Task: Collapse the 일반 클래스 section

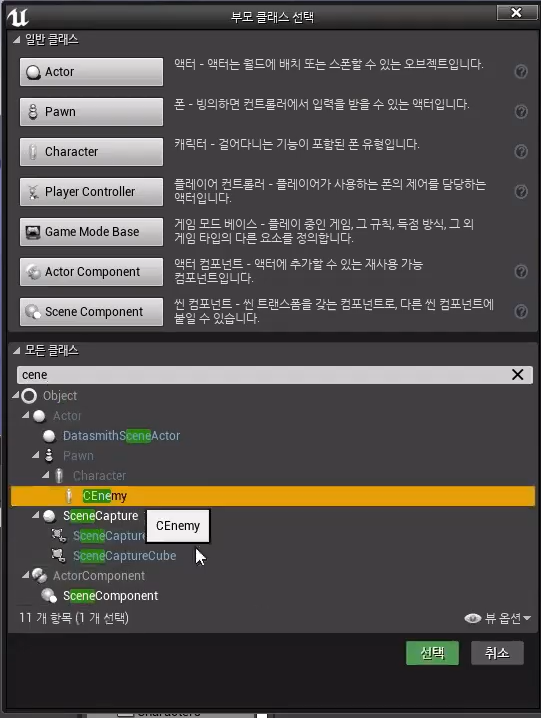Action: 16,40
